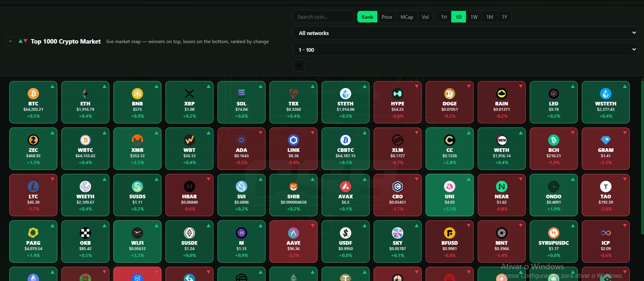Click the LEO coin icon
Viewport: 644px width, 281px height.
click(x=554, y=94)
